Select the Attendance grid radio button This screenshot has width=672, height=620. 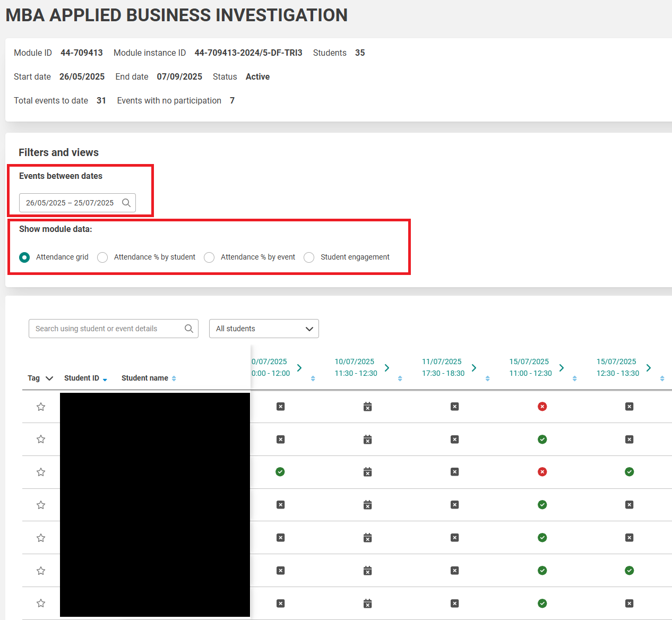(x=24, y=257)
